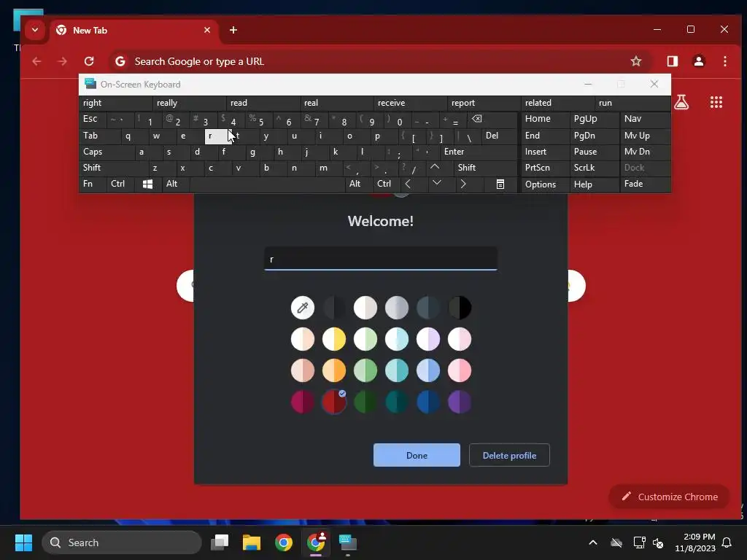The height and width of the screenshot is (560, 747).
Task: Select the New Tab browser tab
Action: [134, 31]
